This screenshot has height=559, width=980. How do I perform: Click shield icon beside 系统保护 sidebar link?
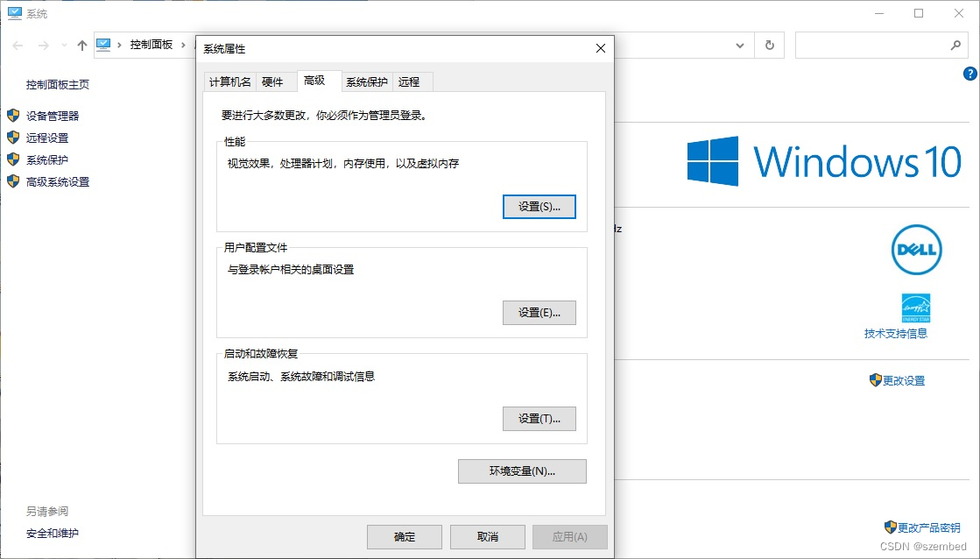(x=13, y=159)
